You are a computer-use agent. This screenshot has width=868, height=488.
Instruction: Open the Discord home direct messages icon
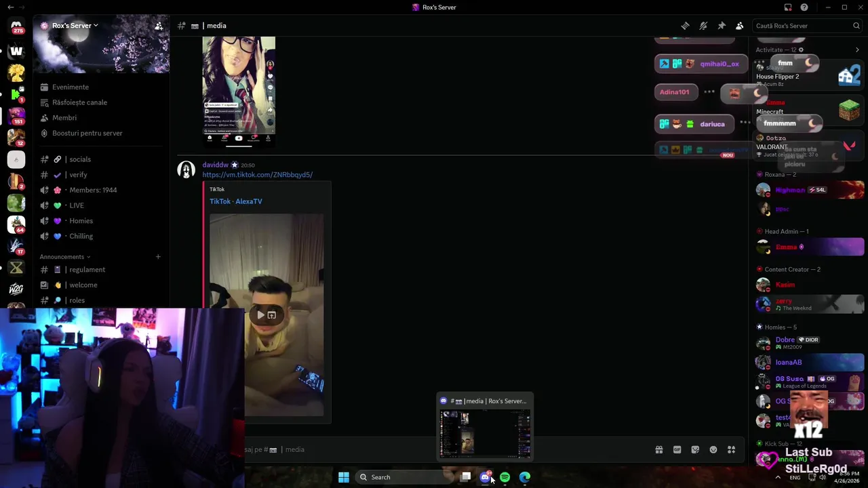tap(16, 27)
